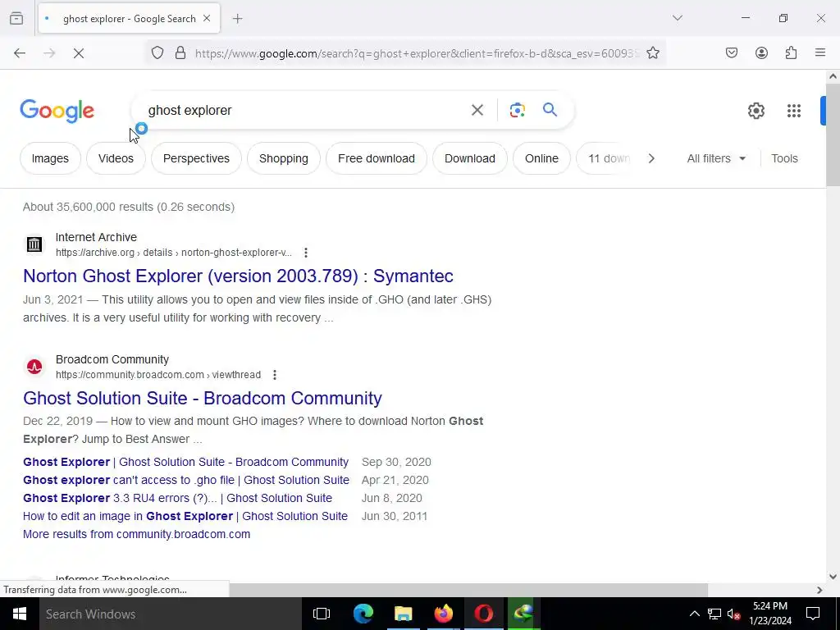Open the Windows Start menu
Screen dimensions: 840x630
(x=20, y=614)
